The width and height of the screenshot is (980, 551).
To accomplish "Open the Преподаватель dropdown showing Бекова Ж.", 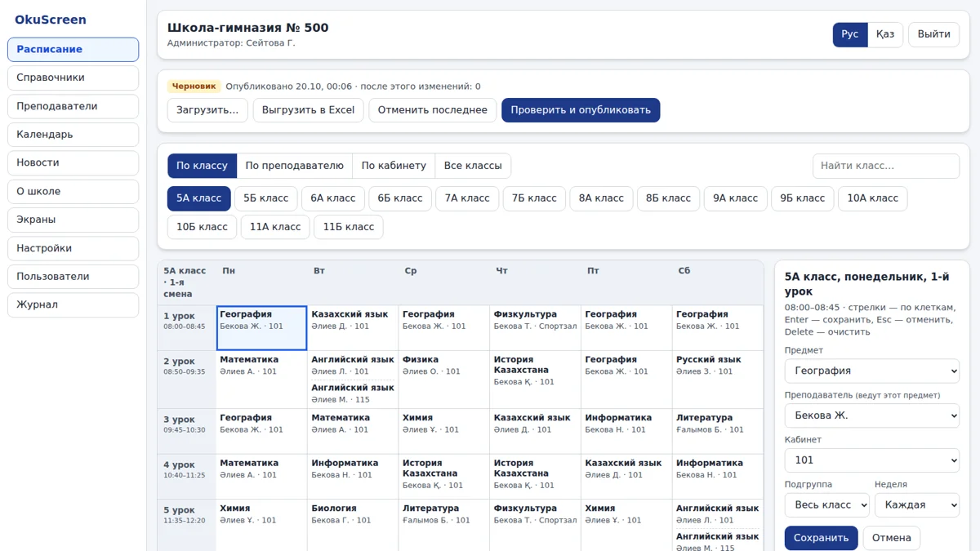I will point(872,415).
